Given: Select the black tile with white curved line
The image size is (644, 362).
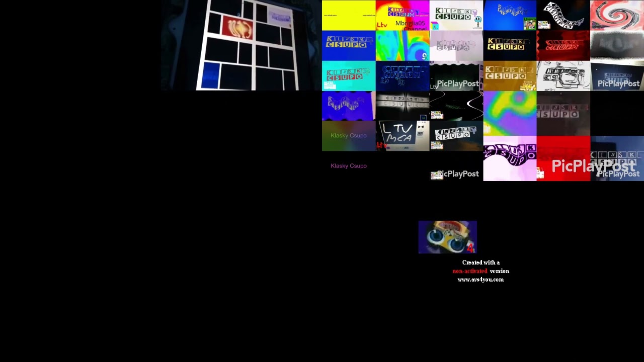Looking at the screenshot, I should tap(456, 106).
